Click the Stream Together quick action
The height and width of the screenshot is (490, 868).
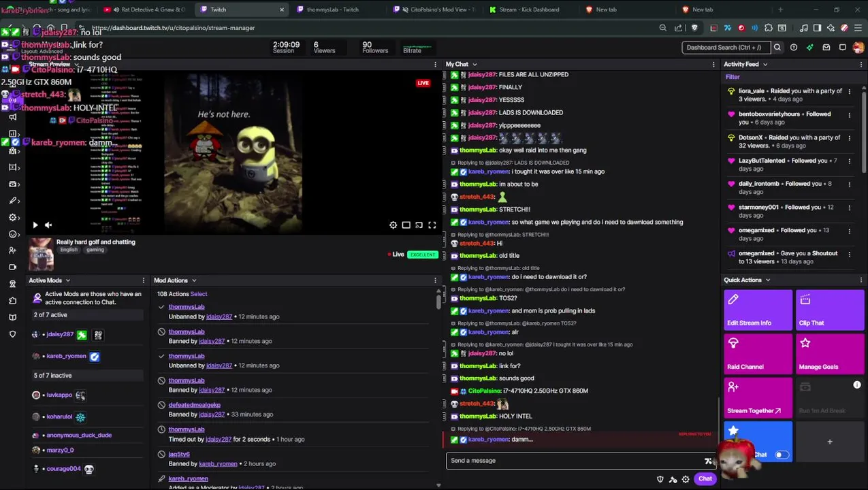pyautogui.click(x=758, y=397)
